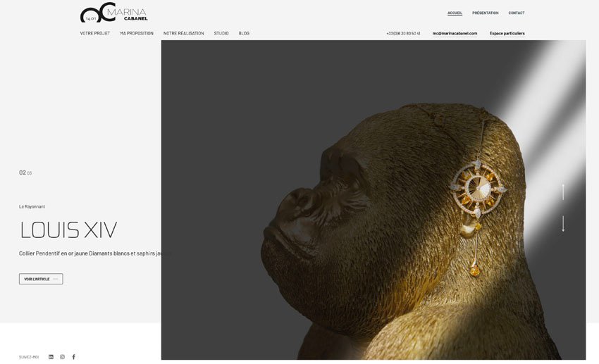
Task: Open the Facebook social icon
Action: tap(74, 357)
